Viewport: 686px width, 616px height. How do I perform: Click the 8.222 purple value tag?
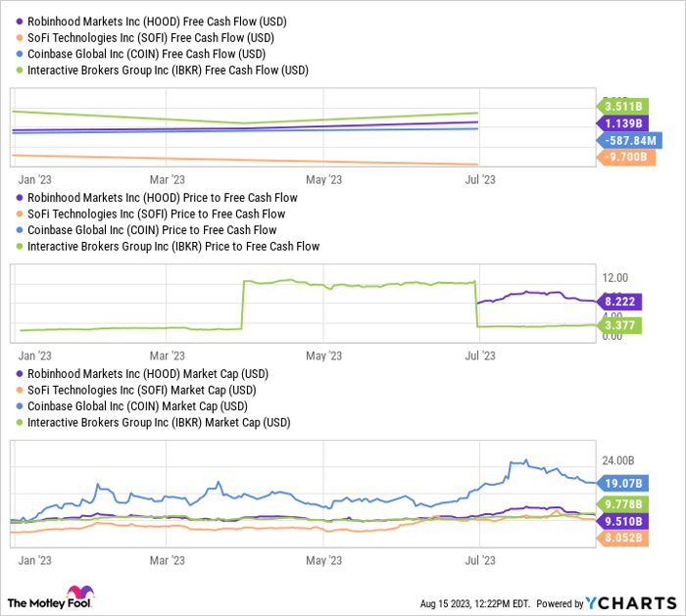pos(619,302)
